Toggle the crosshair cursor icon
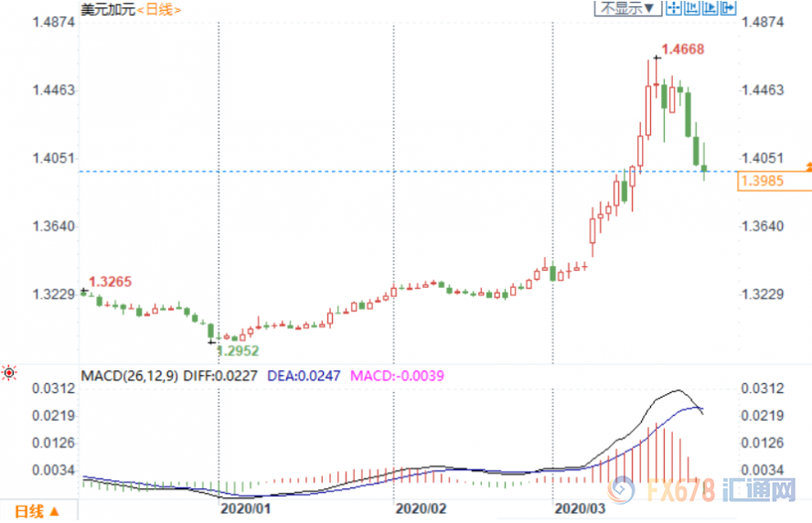This screenshot has height=523, width=812. [674, 7]
